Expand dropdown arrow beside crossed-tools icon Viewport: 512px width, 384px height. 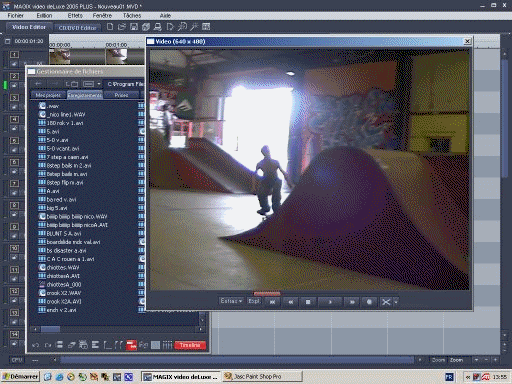396,302
